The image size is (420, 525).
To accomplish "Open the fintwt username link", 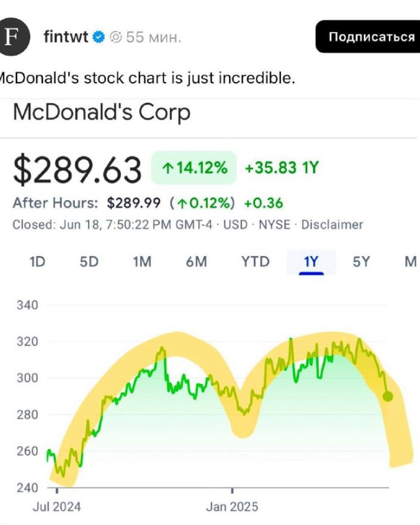I will (x=66, y=36).
